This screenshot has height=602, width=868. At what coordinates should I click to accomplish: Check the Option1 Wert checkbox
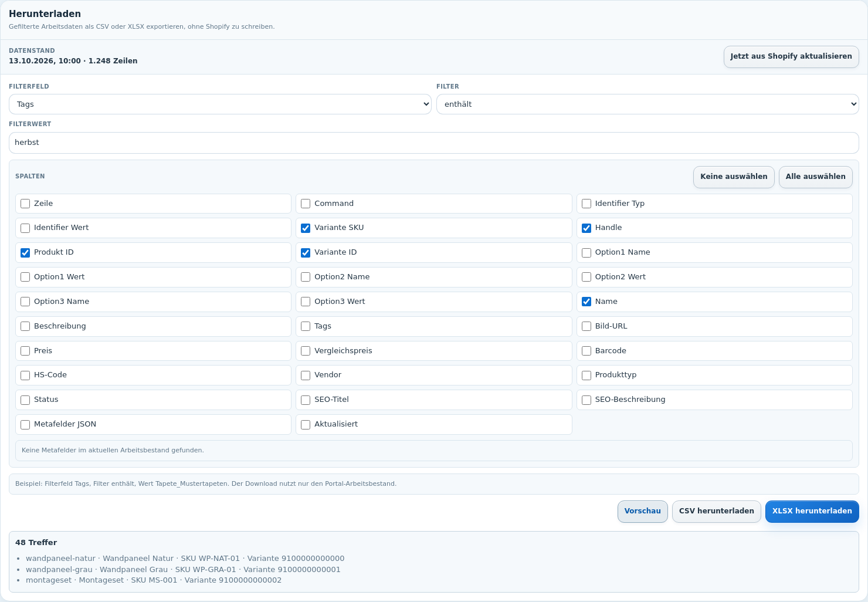coord(25,277)
